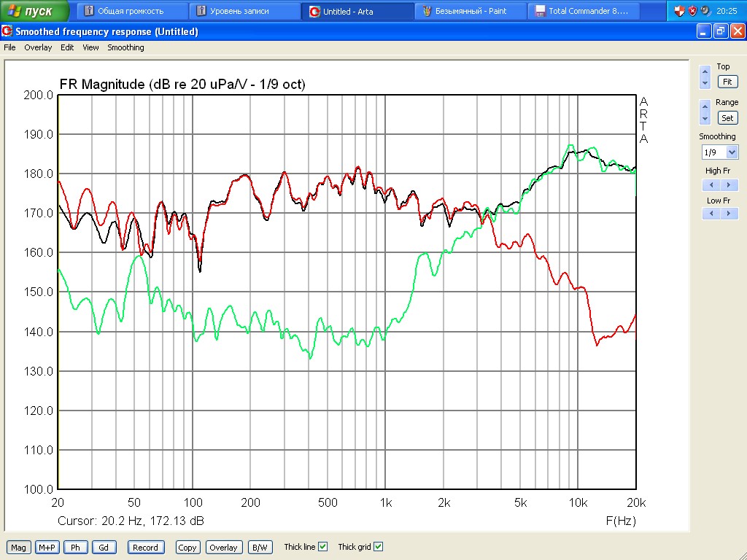This screenshot has width=747, height=560.
Task: Click the security alert tray icon
Action: (x=693, y=11)
